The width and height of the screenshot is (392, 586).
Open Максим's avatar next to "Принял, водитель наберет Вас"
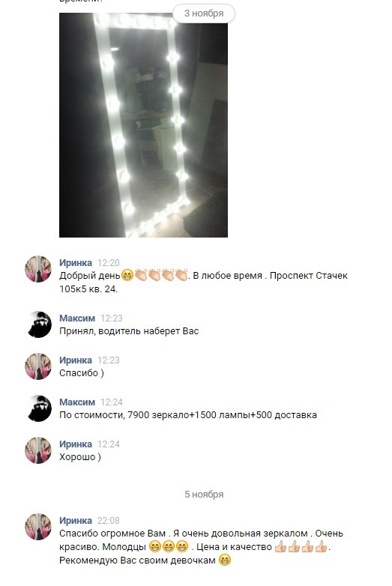(x=38, y=324)
